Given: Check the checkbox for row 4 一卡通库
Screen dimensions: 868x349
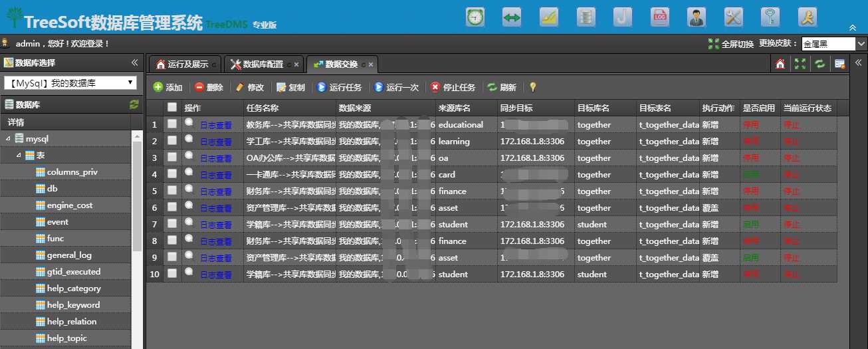Looking at the screenshot, I should click(172, 174).
